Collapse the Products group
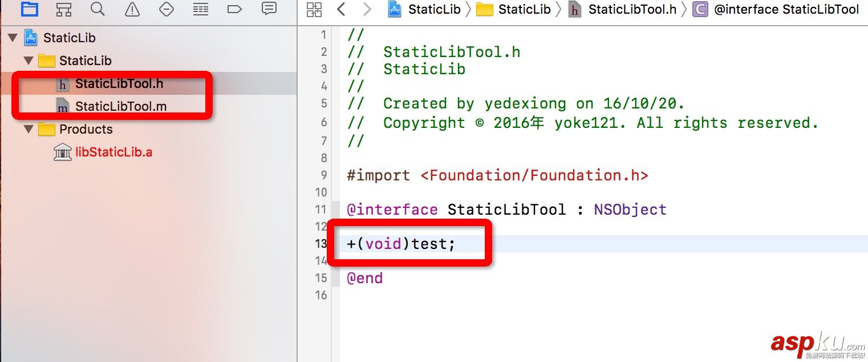 [x=27, y=129]
